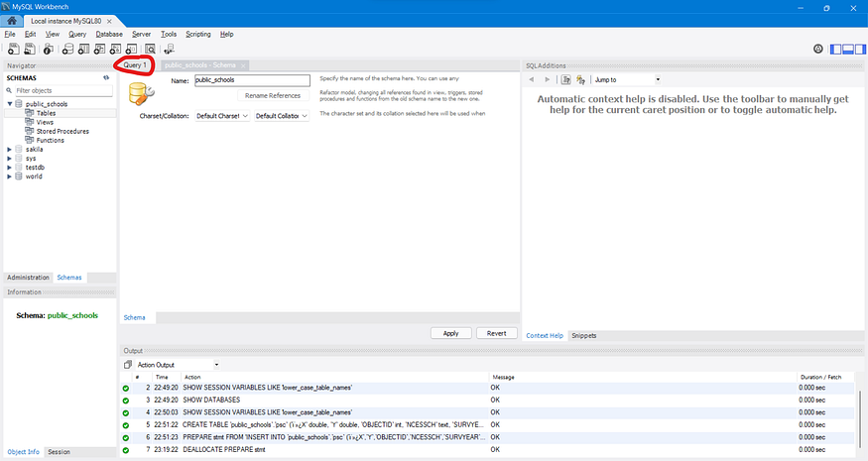Image resolution: width=868 pixels, height=461 pixels.
Task: Open the Default Charset dropdown
Action: (222, 116)
